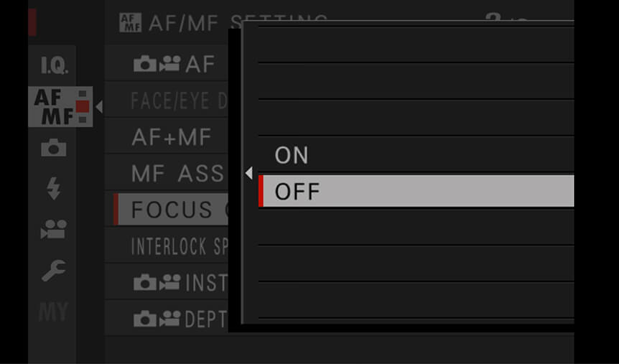Screen dimensions: 619x364
Task: Click the red marker beside OFF
Action: click(261, 191)
